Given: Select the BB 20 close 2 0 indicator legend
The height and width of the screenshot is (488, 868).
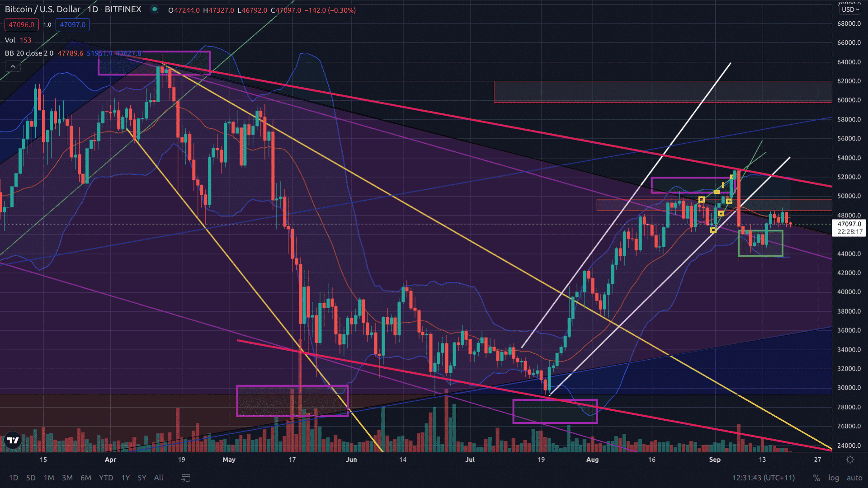Looking at the screenshot, I should pos(29,53).
